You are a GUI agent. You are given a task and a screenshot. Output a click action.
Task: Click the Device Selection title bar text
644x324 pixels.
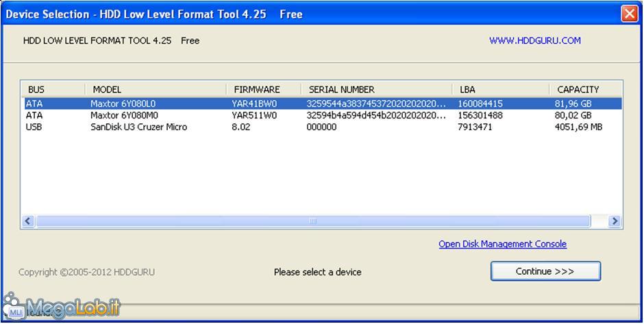[154, 14]
